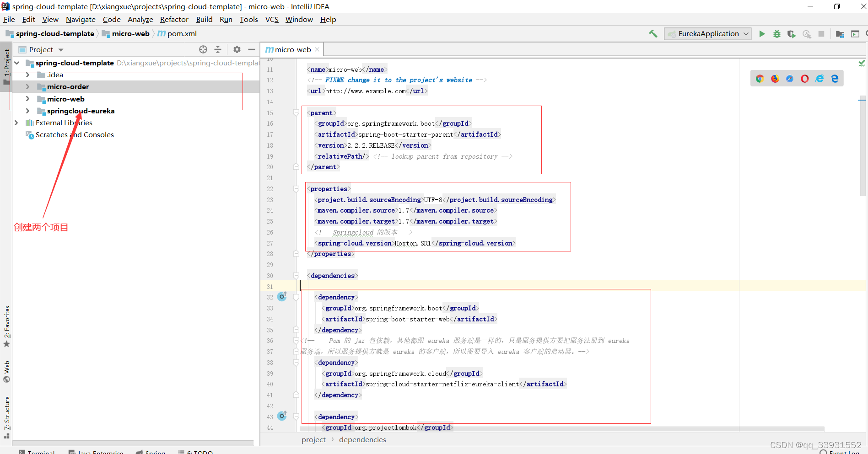Open the EurekaApplication run configuration dropdown
Image resolution: width=868 pixels, height=454 pixels.
(x=708, y=34)
